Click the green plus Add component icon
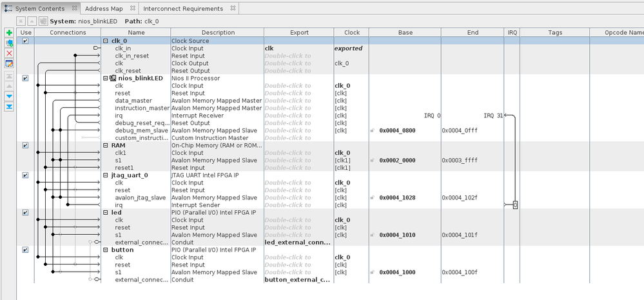 (x=9, y=32)
